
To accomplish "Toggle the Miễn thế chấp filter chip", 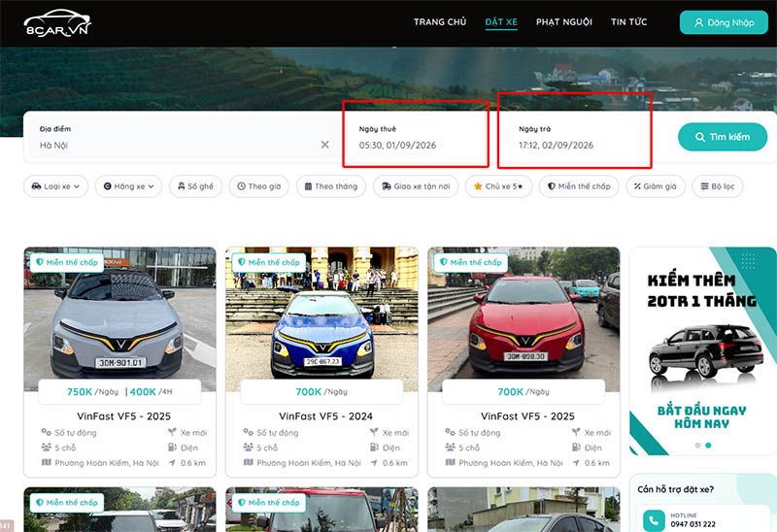I will 579,186.
